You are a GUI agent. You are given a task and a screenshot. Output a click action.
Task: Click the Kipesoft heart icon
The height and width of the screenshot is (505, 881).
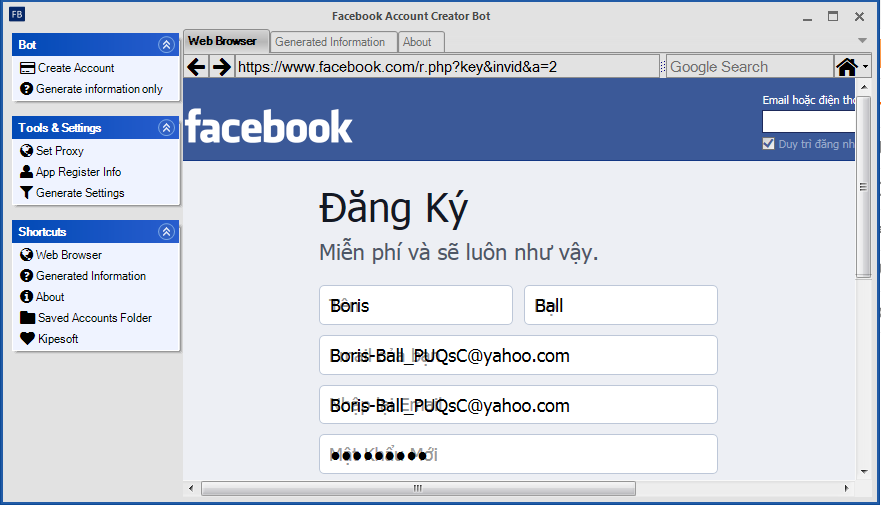click(x=28, y=339)
